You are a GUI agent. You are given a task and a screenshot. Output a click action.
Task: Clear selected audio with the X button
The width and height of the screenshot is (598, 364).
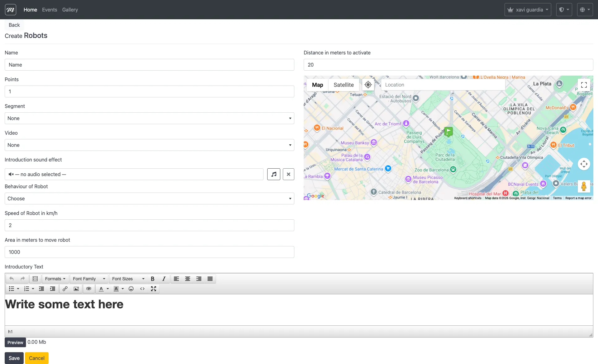tap(288, 174)
